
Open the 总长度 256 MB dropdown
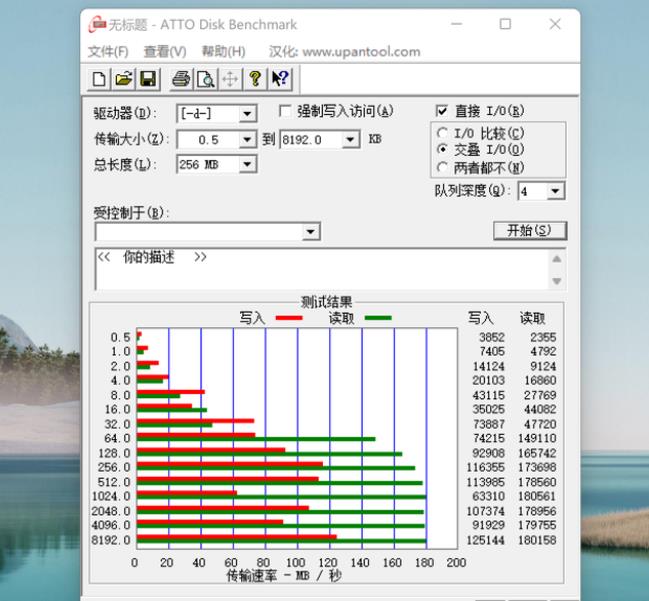click(248, 165)
